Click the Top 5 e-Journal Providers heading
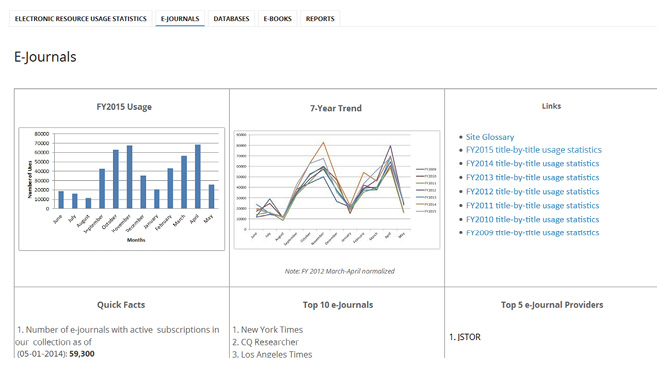657x369 pixels. coord(552,305)
